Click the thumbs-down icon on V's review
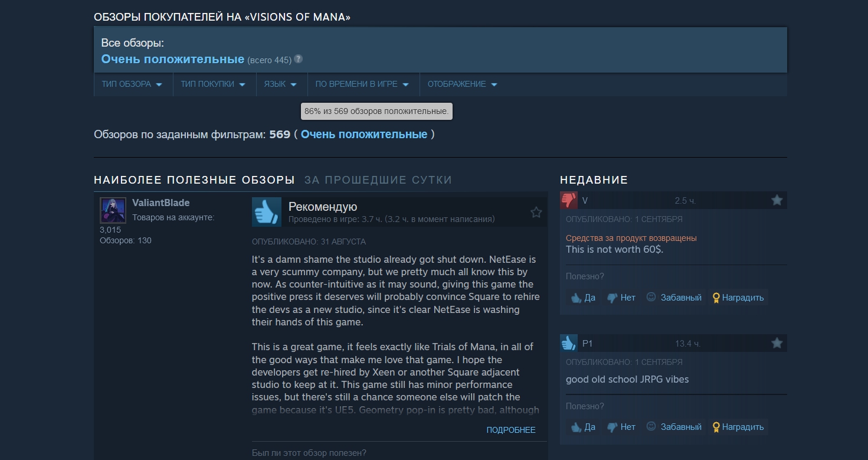Screen dimensions: 868x460 (x=569, y=200)
